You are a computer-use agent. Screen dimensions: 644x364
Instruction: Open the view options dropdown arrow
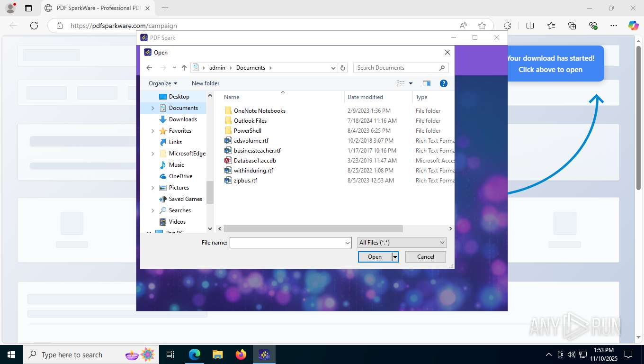(x=411, y=83)
